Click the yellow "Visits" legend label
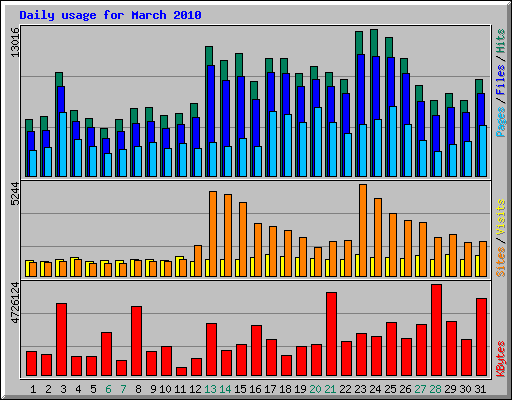This screenshot has height=400, width=512. 501,218
